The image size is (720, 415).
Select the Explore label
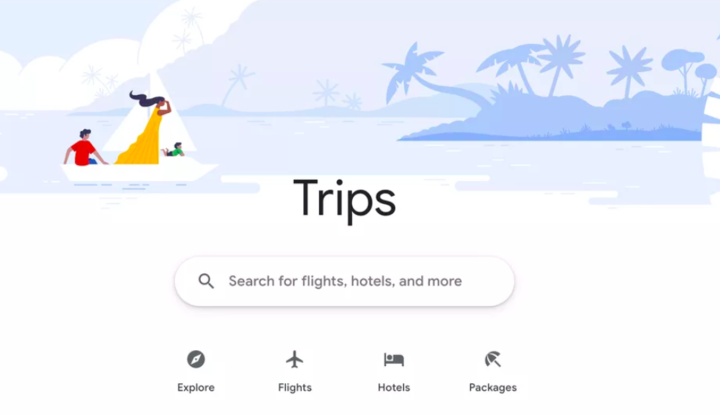[x=196, y=387]
